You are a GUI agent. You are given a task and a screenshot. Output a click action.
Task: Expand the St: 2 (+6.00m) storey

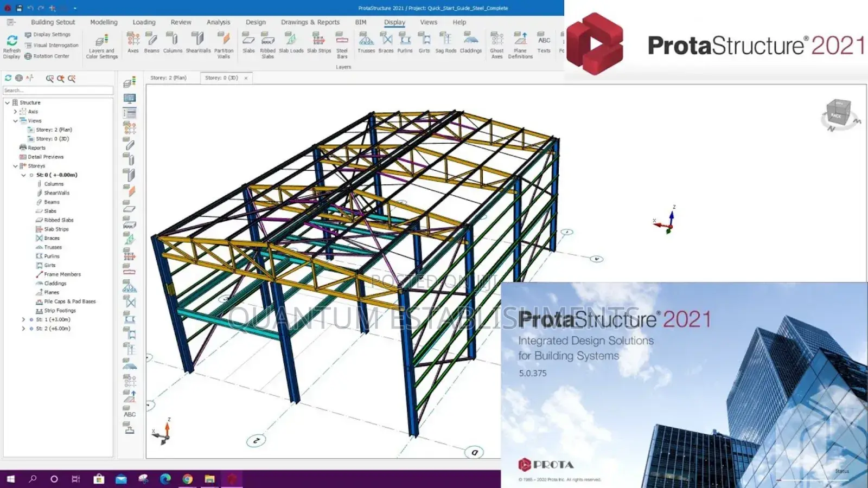23,329
